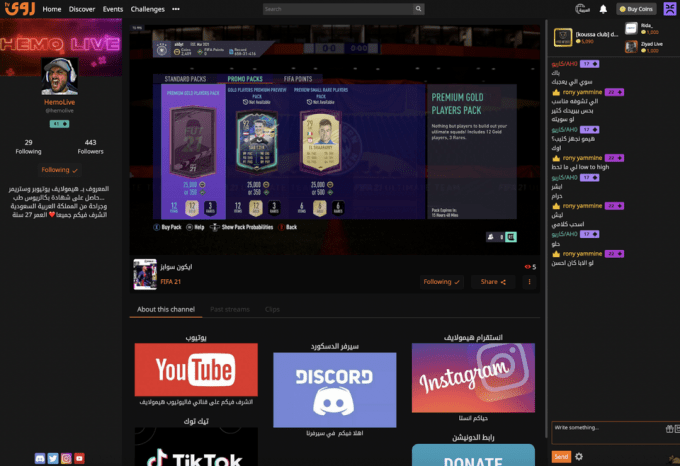The width and height of the screenshot is (680, 466).
Task: Open the YouTube banner panel
Action: (196, 370)
